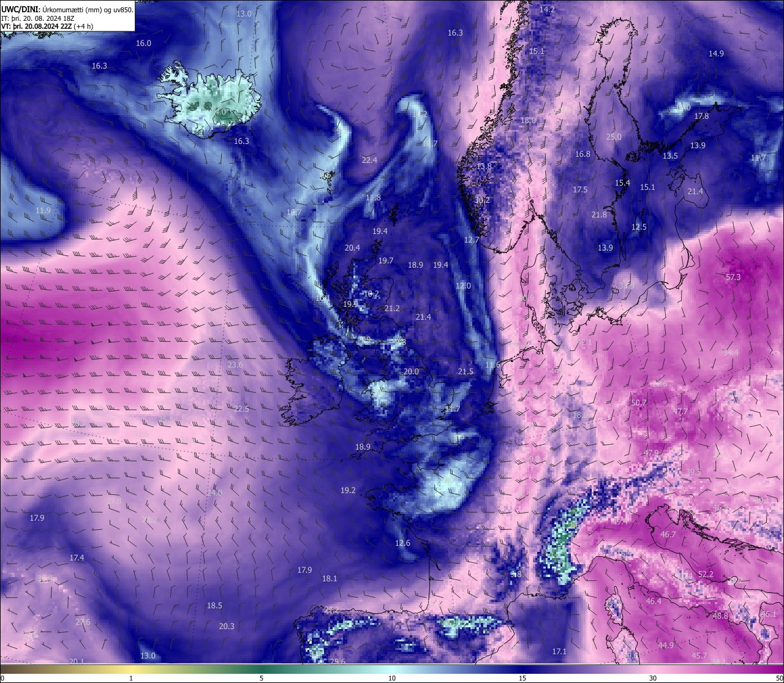Viewport: 784px width, 683px height.
Task: Click the map value label '45.7'
Action: [x=699, y=656]
